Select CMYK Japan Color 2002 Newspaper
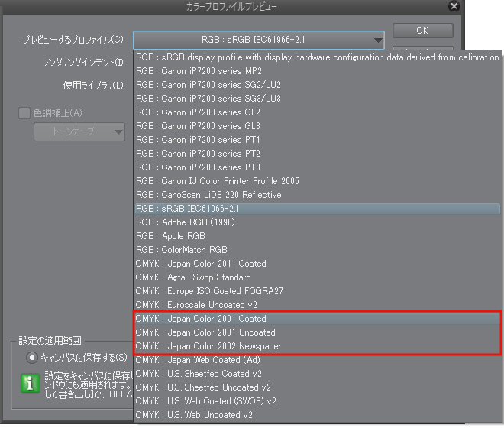 (317, 346)
